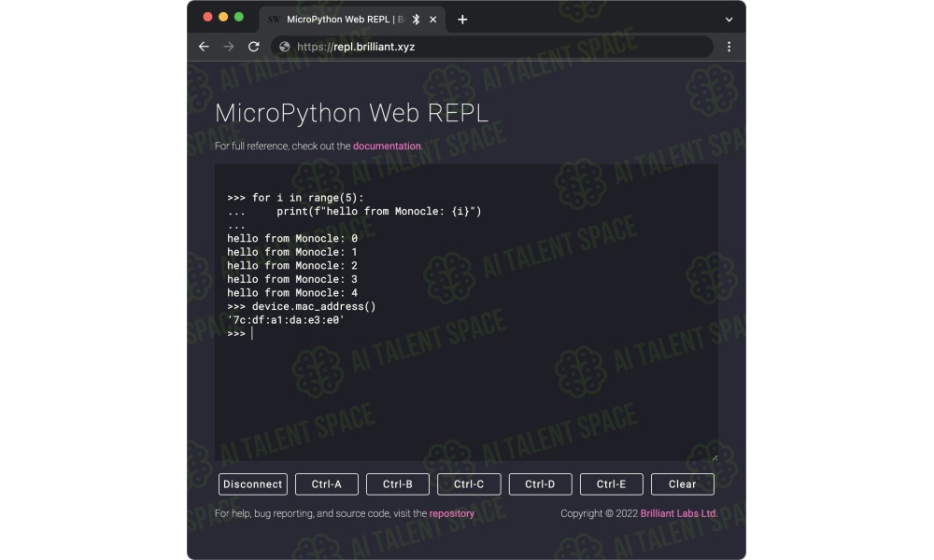Clear the REPL console

[682, 484]
